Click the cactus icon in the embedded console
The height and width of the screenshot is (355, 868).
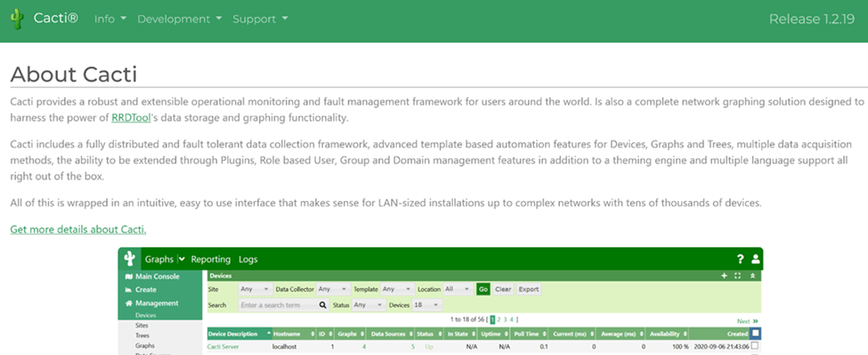tap(130, 259)
